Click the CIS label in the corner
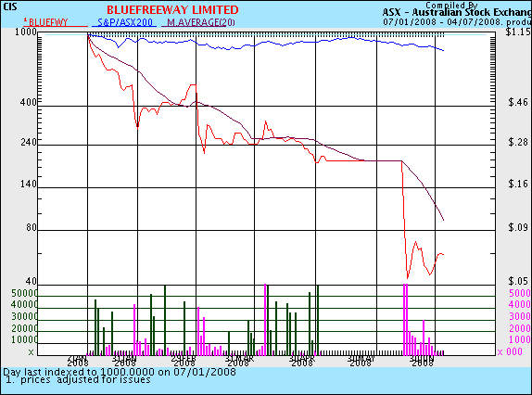This screenshot has height=395, width=532. pos(10,6)
